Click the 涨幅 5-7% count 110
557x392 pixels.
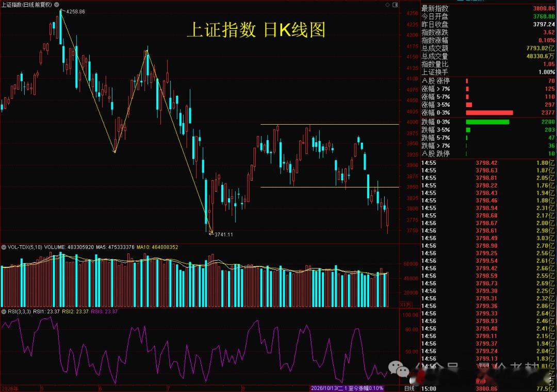click(550, 96)
